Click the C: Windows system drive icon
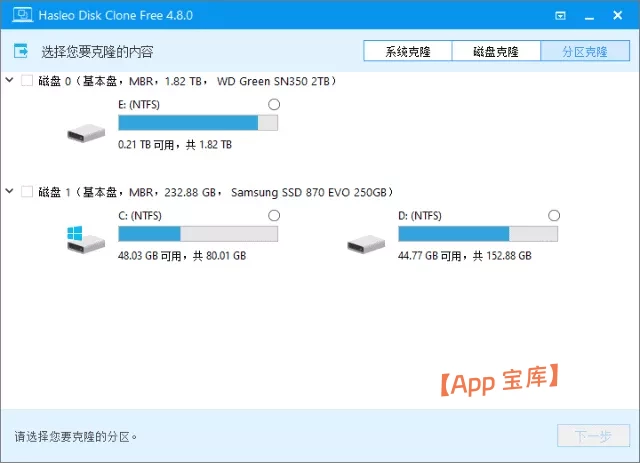This screenshot has width=640, height=463. click(x=83, y=241)
